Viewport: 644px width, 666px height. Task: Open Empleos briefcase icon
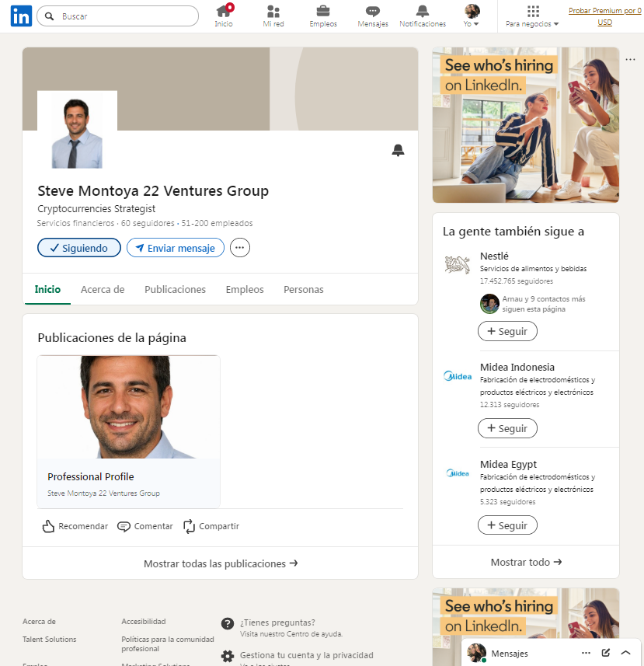pyautogui.click(x=323, y=16)
